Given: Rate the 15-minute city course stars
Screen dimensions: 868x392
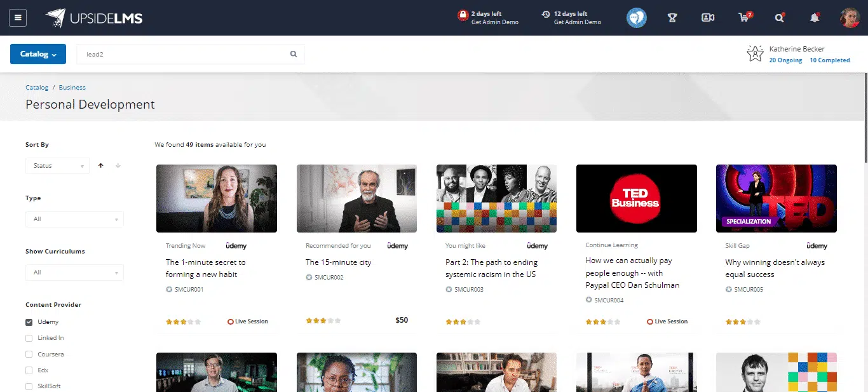Looking at the screenshot, I should point(323,321).
